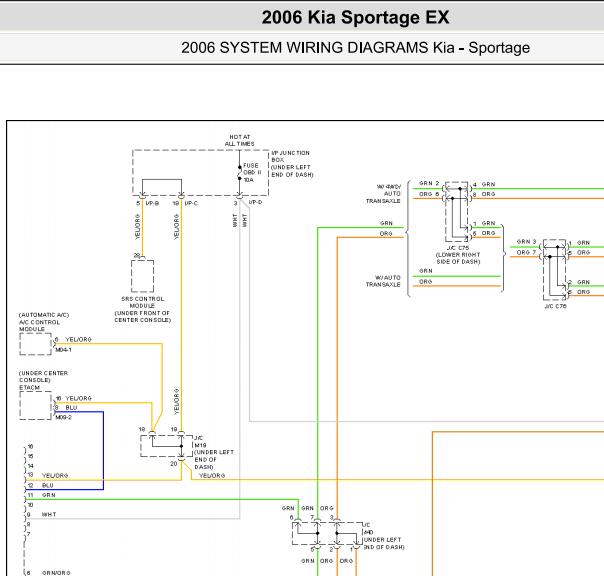Click the "J/C C75" label
The image size is (604, 576).
(x=458, y=248)
